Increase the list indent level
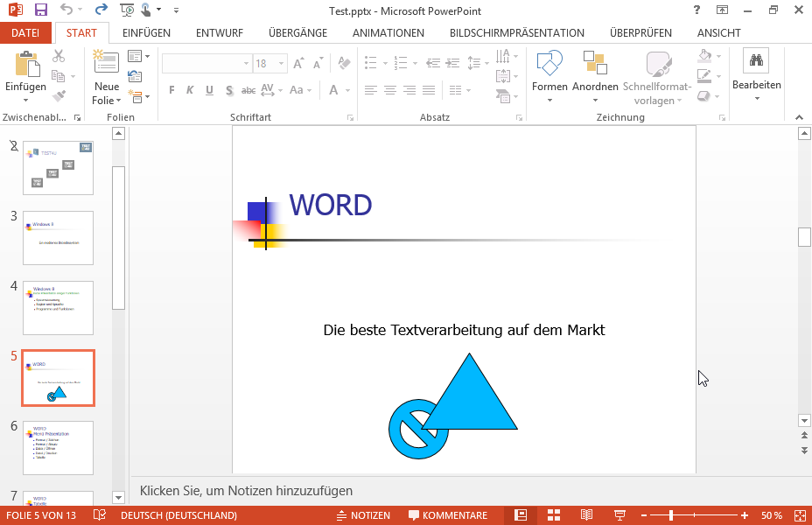812x525 pixels. click(453, 63)
